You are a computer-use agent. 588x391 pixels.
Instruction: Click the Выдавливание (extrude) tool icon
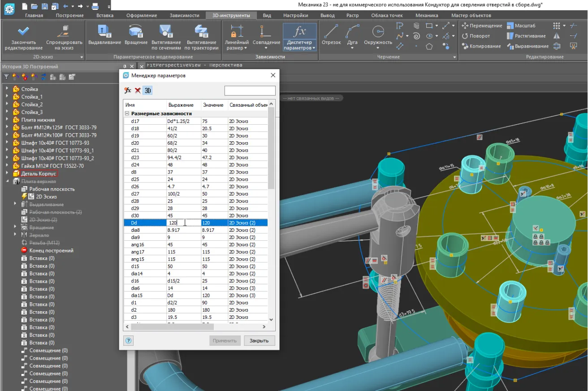(104, 31)
